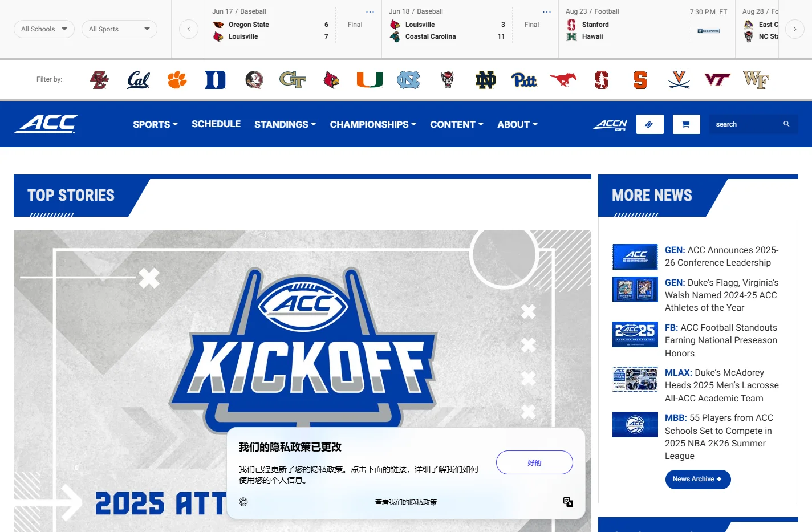Filter by Miami U logo
812x532 pixels.
[x=370, y=80]
